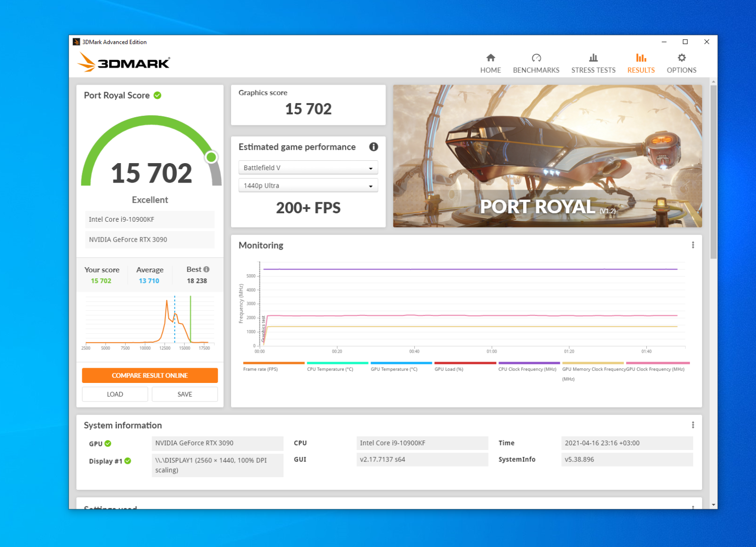Click the green GPU validation checkmark
Screen dimensions: 756x547
[108, 443]
